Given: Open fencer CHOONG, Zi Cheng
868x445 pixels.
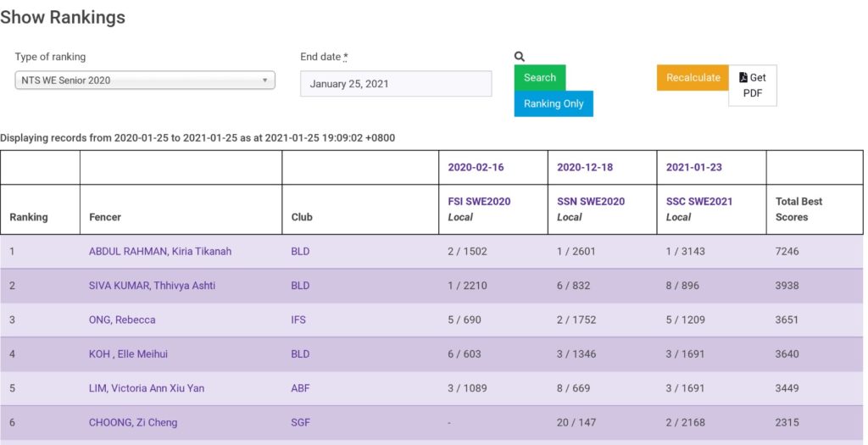Looking at the screenshot, I should click(133, 422).
